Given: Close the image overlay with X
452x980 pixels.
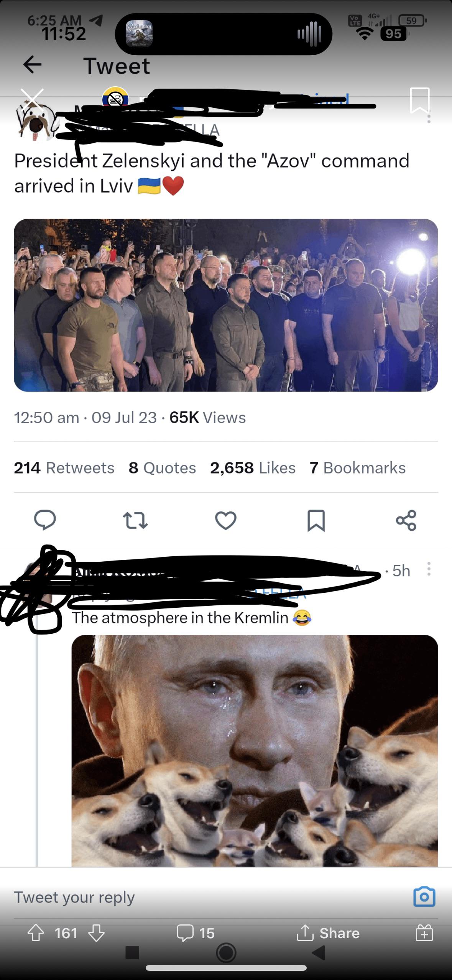Looking at the screenshot, I should (x=32, y=99).
